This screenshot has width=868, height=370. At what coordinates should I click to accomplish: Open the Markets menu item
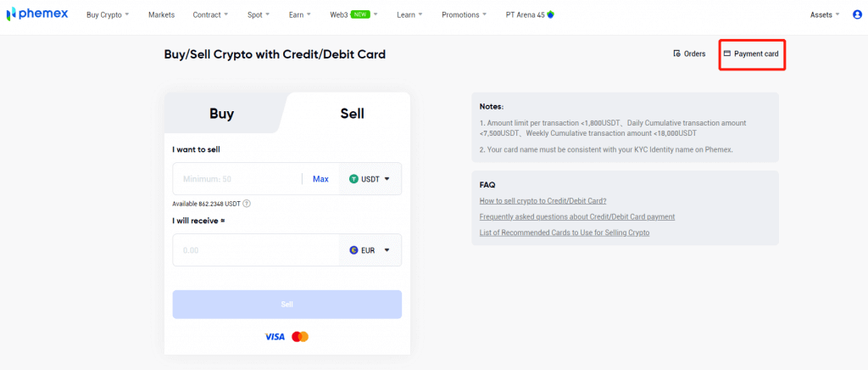(x=161, y=14)
